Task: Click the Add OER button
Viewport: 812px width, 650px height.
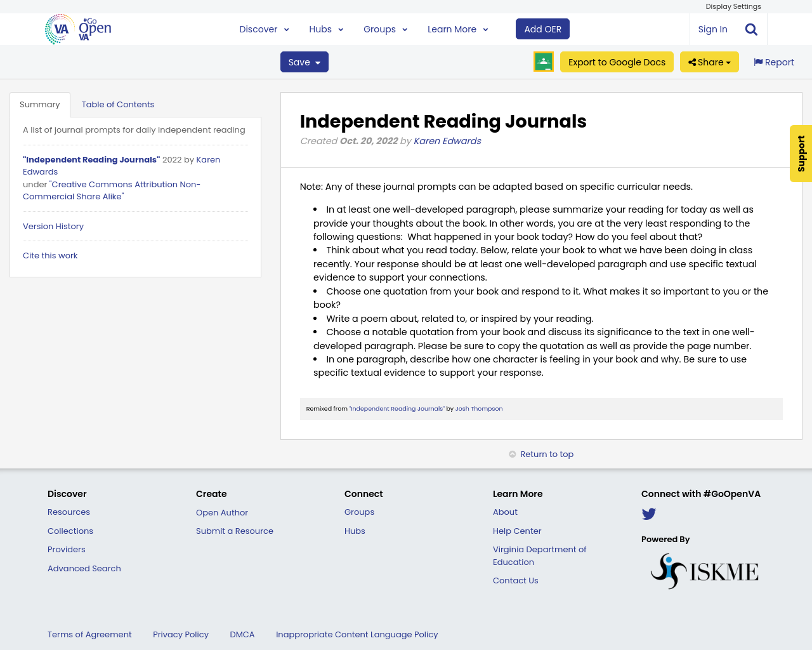Action: [x=542, y=28]
